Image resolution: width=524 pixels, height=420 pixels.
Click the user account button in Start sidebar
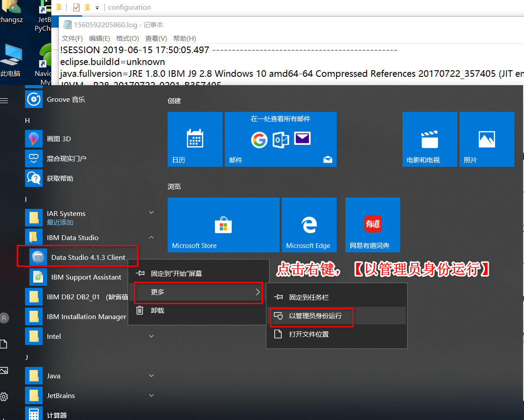[4, 318]
